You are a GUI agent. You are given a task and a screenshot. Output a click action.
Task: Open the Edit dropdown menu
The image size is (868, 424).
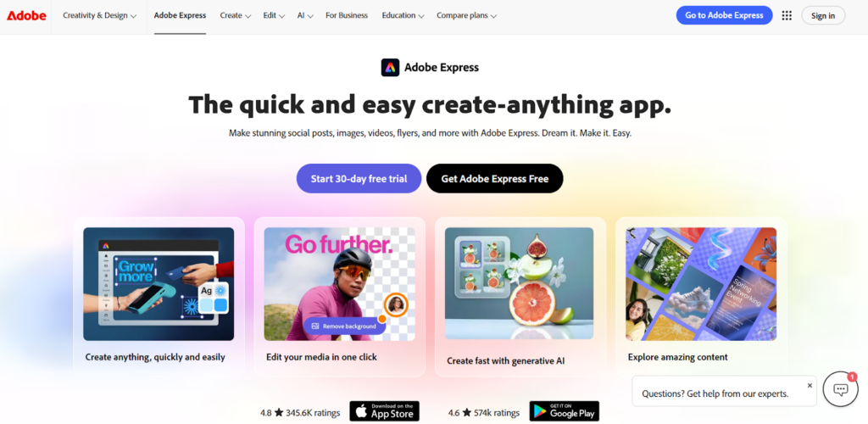pos(274,15)
